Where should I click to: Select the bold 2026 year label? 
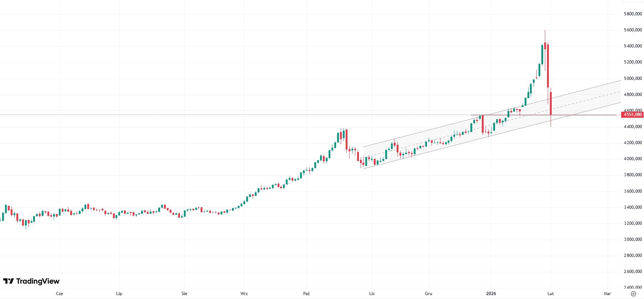[x=491, y=294]
